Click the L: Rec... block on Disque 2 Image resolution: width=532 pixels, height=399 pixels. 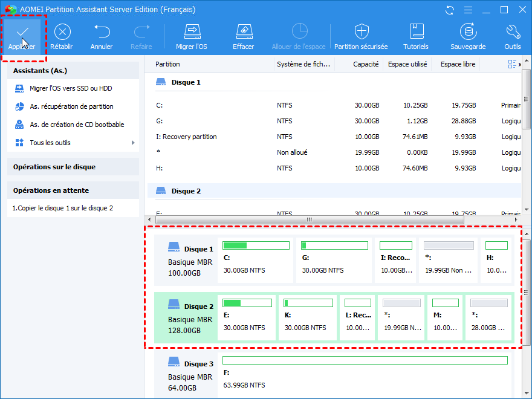(x=357, y=317)
